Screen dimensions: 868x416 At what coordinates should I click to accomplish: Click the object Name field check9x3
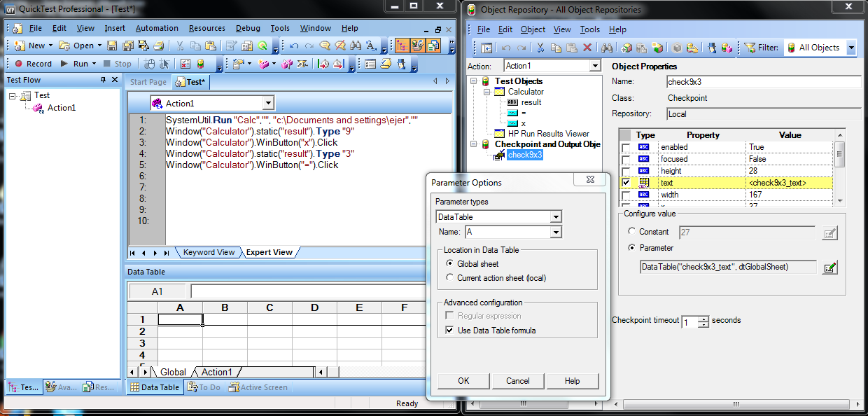click(763, 81)
